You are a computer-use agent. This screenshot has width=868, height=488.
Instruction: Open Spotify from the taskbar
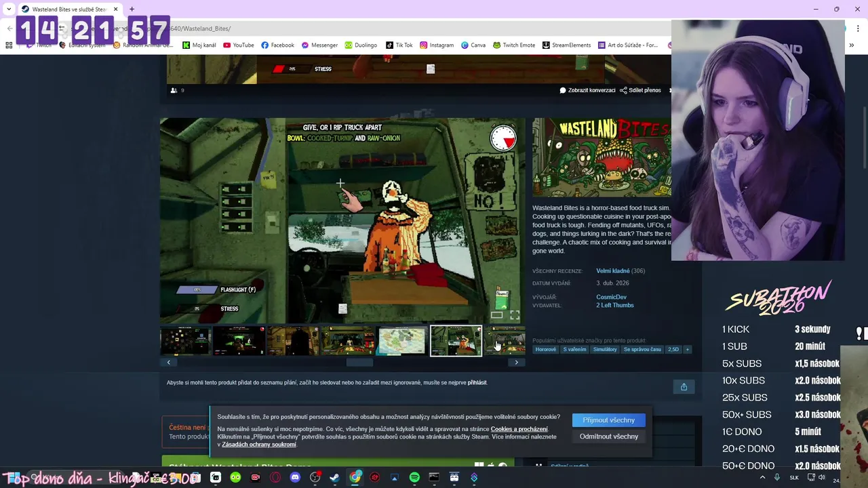coord(414,478)
